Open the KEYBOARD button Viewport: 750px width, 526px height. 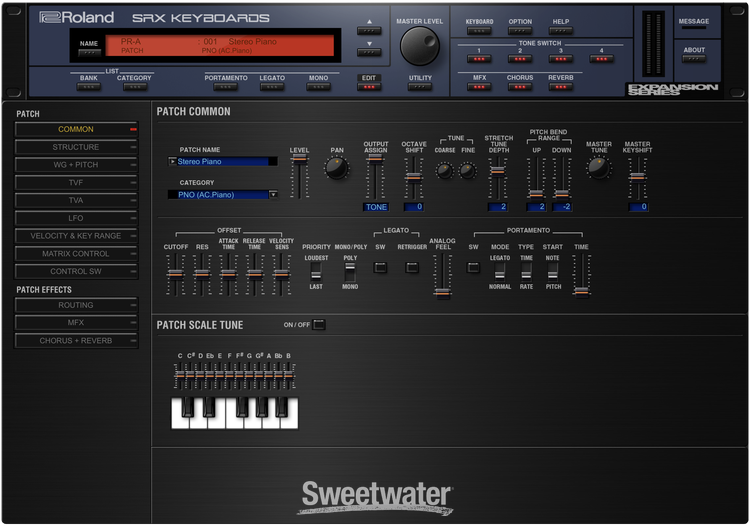click(479, 31)
